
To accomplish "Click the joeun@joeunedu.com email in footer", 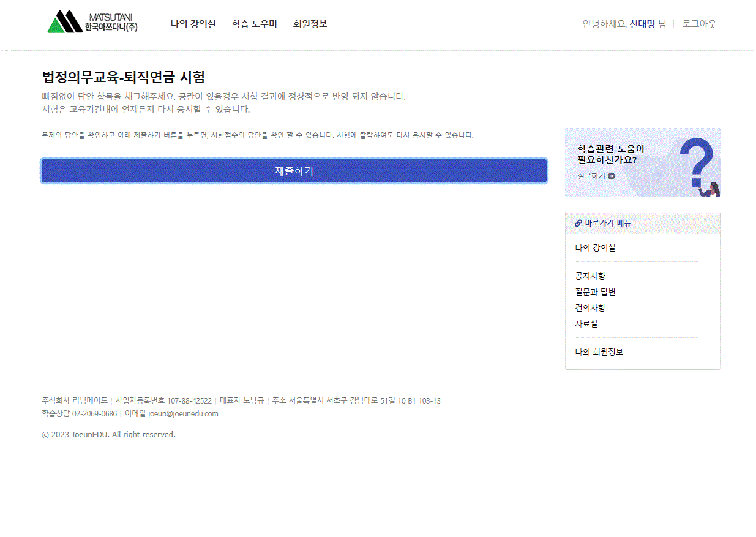I will tap(183, 414).
